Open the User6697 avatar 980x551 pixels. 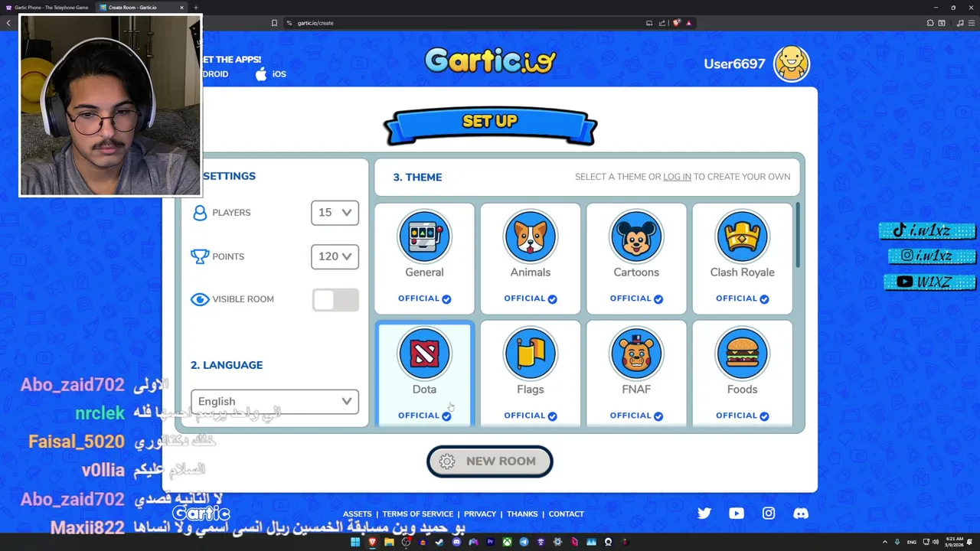[x=791, y=64]
